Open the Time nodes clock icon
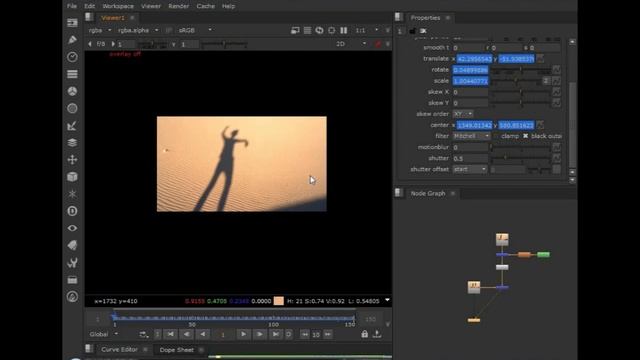 (x=72, y=57)
